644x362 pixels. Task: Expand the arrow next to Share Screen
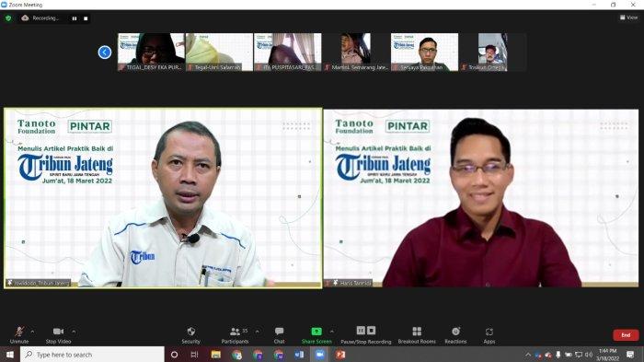pos(332,332)
